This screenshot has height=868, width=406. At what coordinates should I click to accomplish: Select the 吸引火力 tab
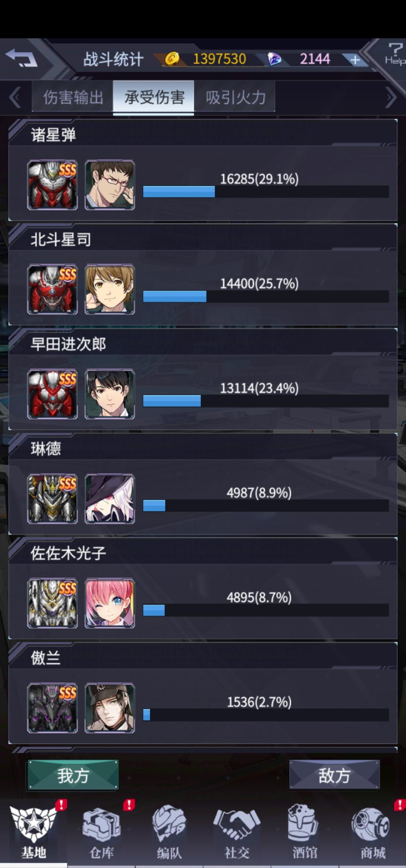[x=235, y=97]
